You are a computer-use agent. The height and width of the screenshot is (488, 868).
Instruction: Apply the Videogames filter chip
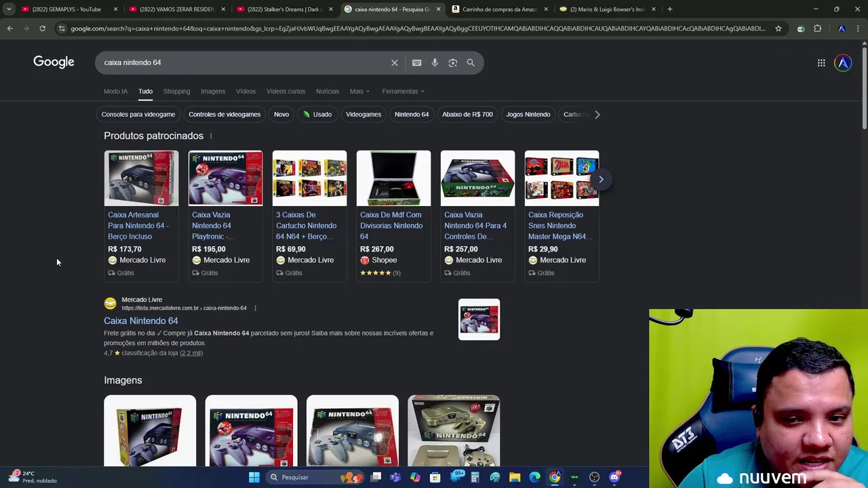pos(363,115)
